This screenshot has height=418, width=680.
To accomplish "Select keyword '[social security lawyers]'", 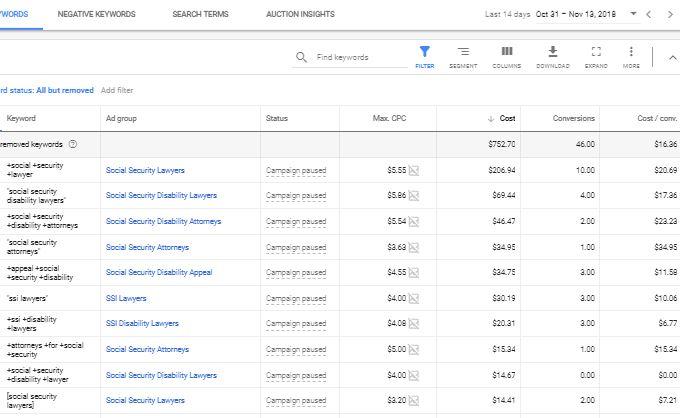I will 31,401.
